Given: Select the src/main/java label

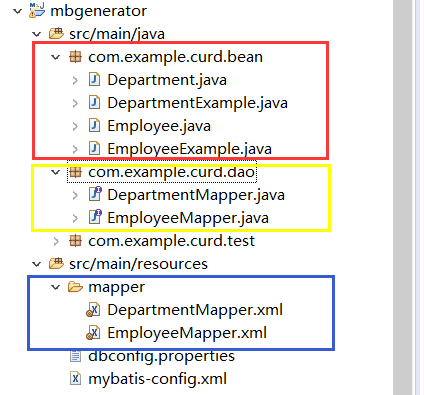Looking at the screenshot, I should point(117,34).
